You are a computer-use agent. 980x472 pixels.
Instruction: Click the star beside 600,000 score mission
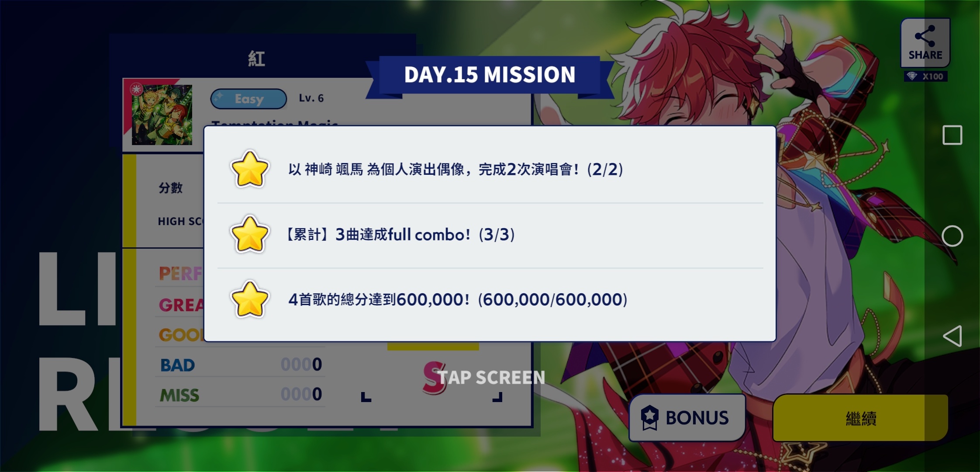click(249, 299)
